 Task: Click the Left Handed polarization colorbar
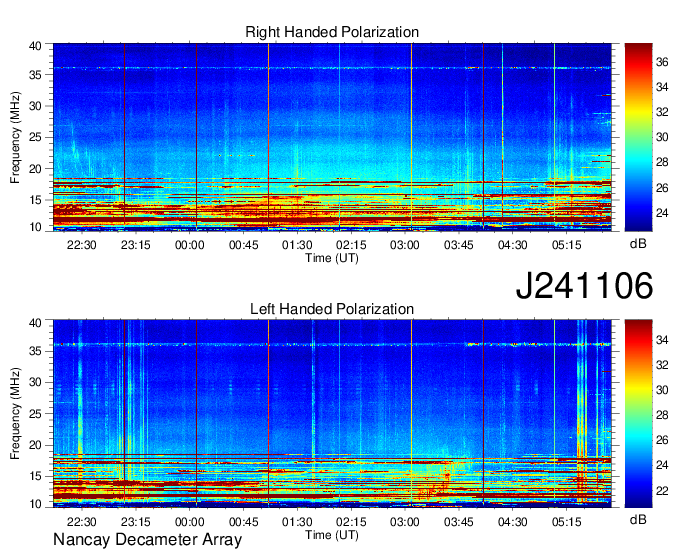[638, 414]
